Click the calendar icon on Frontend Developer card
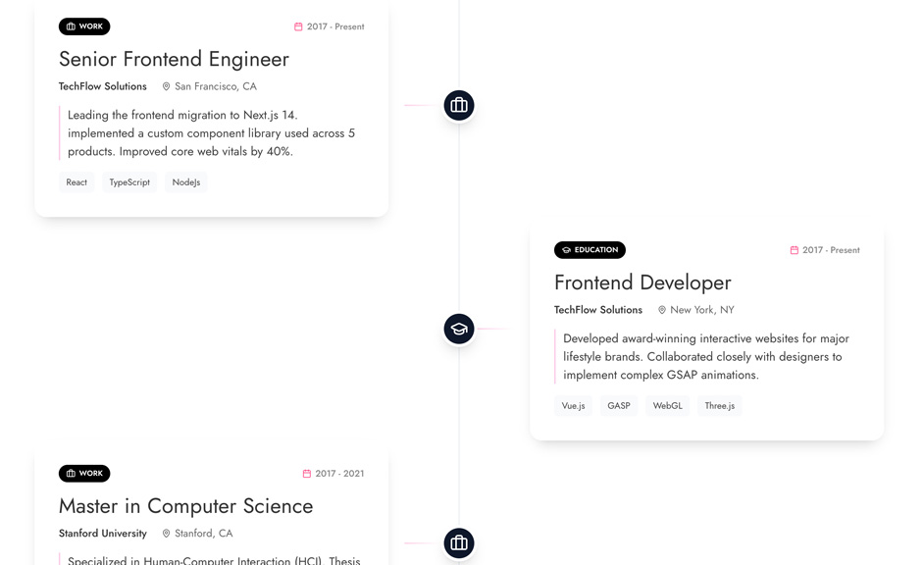The image size is (924, 565). pyautogui.click(x=794, y=250)
